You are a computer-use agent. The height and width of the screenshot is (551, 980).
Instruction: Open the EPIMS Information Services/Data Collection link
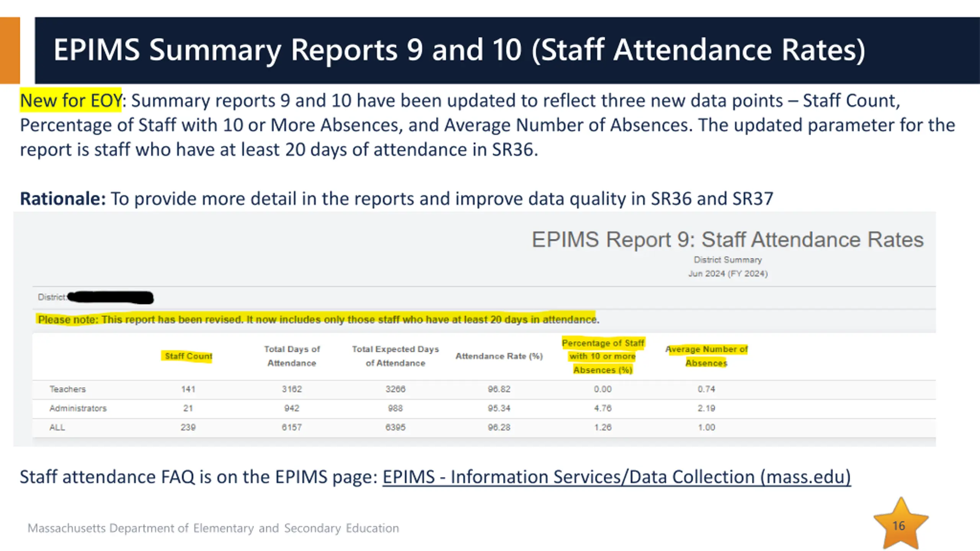pos(617,477)
